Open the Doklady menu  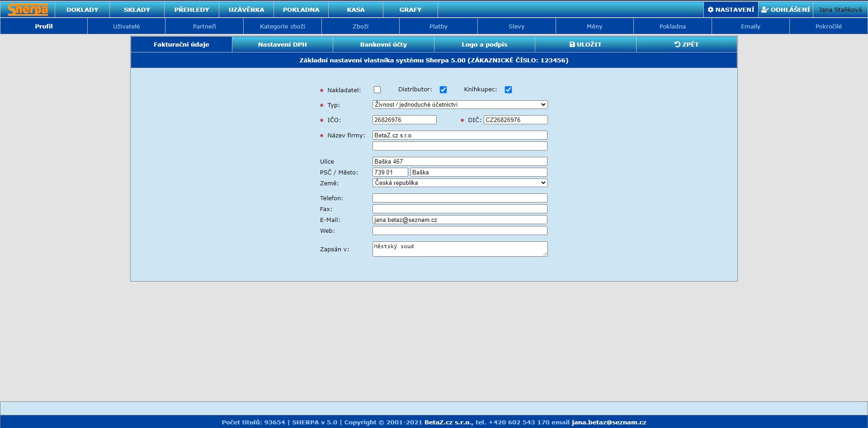(82, 9)
